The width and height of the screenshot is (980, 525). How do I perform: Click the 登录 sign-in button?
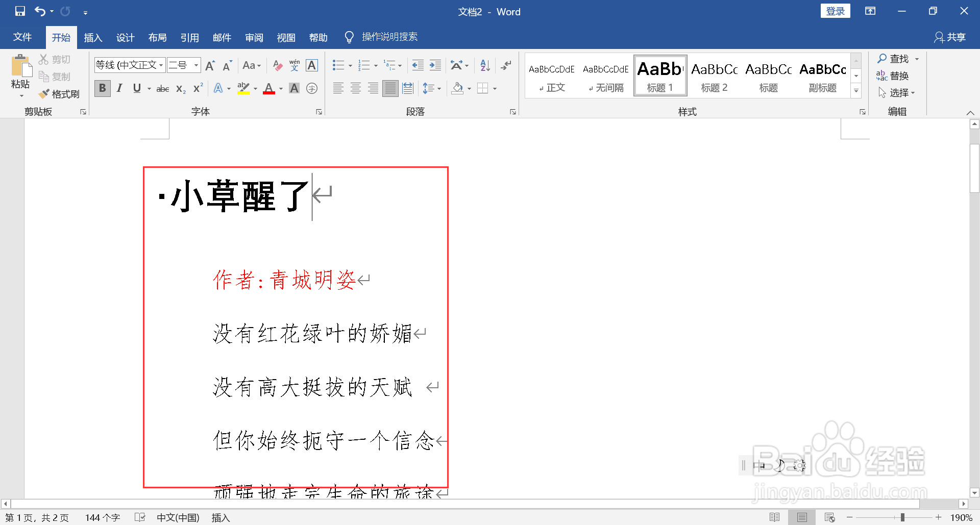click(x=835, y=11)
